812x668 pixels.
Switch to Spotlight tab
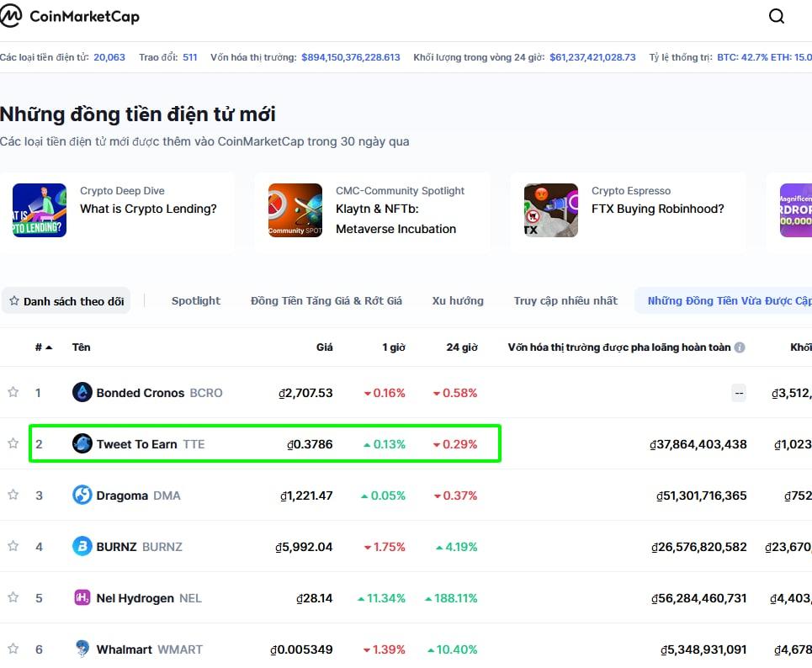[196, 301]
